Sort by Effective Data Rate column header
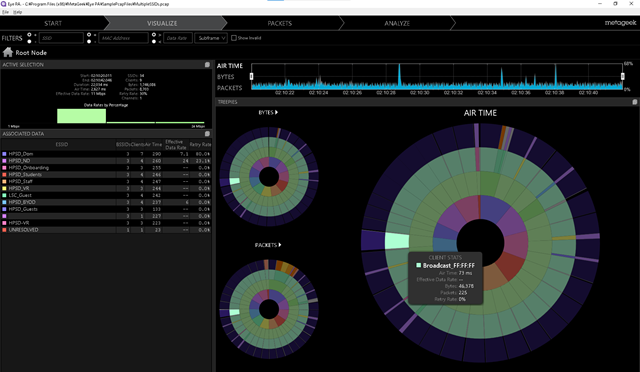The image size is (640, 372). 176,145
